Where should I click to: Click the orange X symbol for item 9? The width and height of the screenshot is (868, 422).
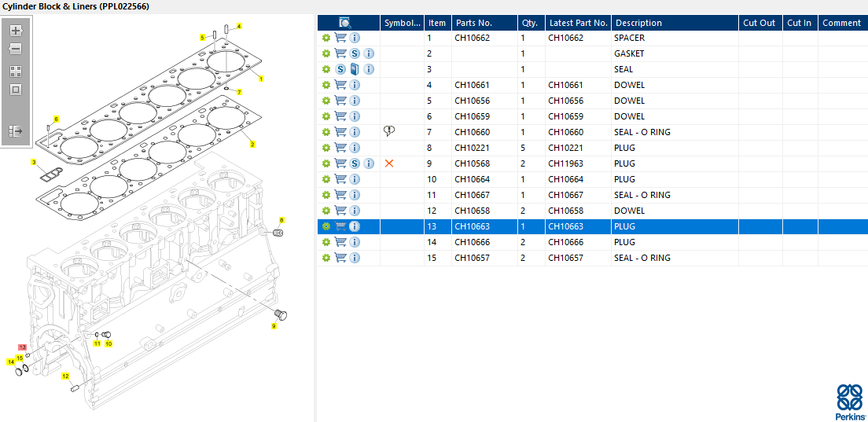click(x=389, y=163)
